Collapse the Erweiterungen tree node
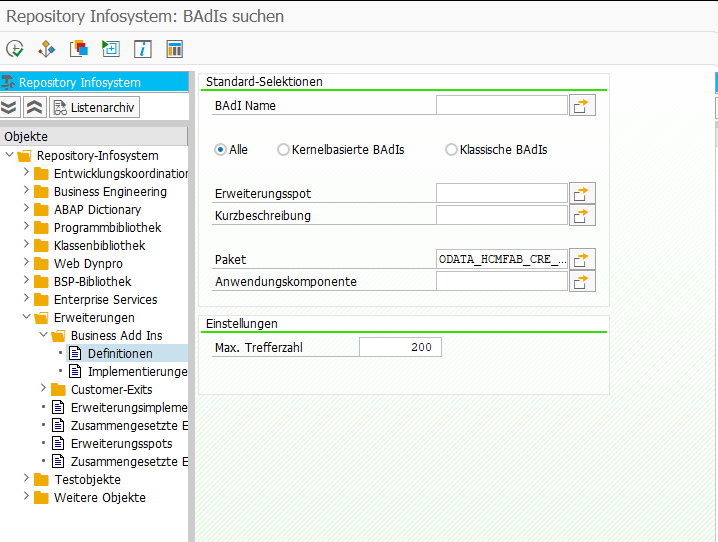The height and width of the screenshot is (542, 718). pos(27,317)
